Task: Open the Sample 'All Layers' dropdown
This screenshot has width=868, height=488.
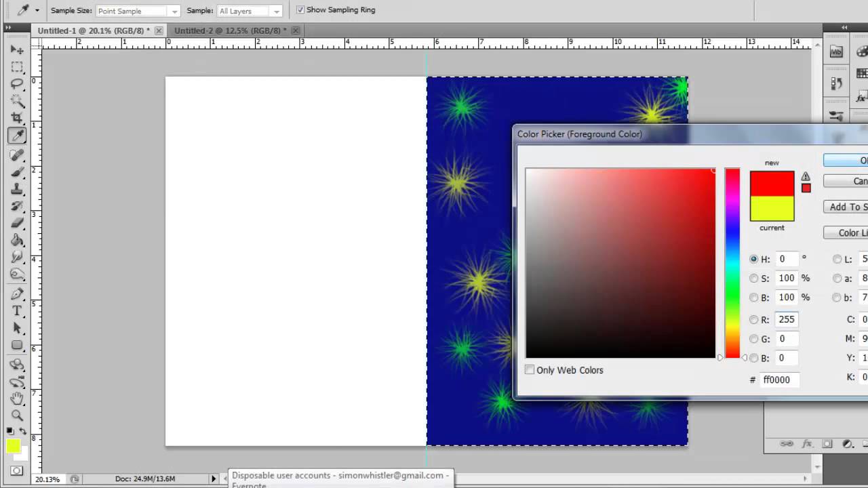Action: (250, 11)
